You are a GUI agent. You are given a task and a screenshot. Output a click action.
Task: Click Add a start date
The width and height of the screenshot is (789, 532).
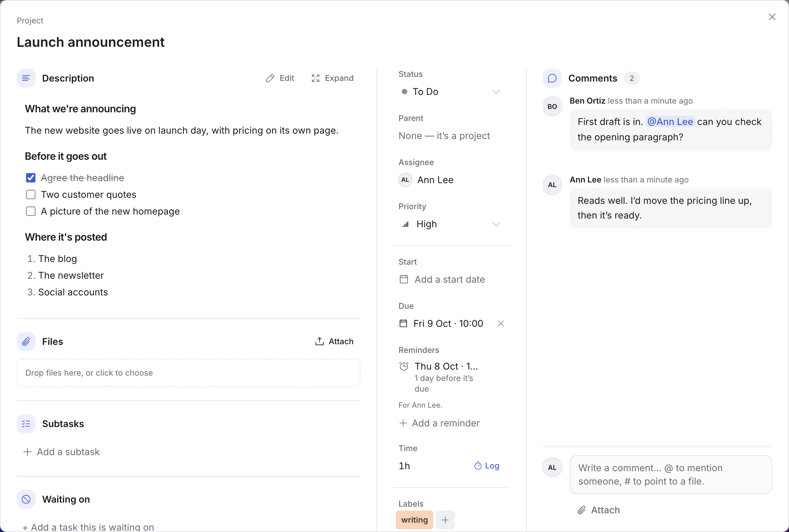pyautogui.click(x=442, y=280)
